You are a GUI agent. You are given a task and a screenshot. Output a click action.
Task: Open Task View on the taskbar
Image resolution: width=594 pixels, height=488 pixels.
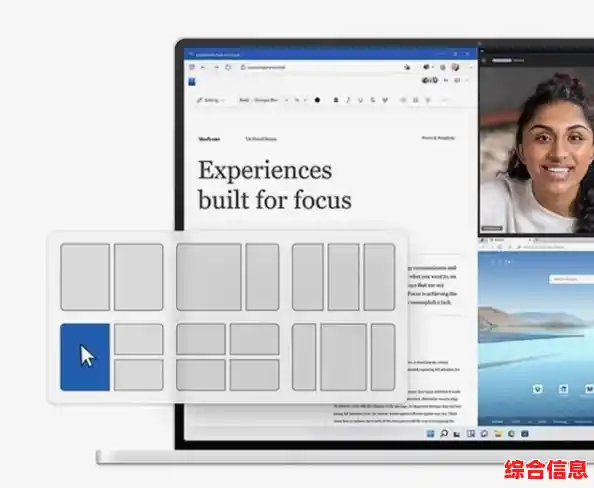(457, 434)
